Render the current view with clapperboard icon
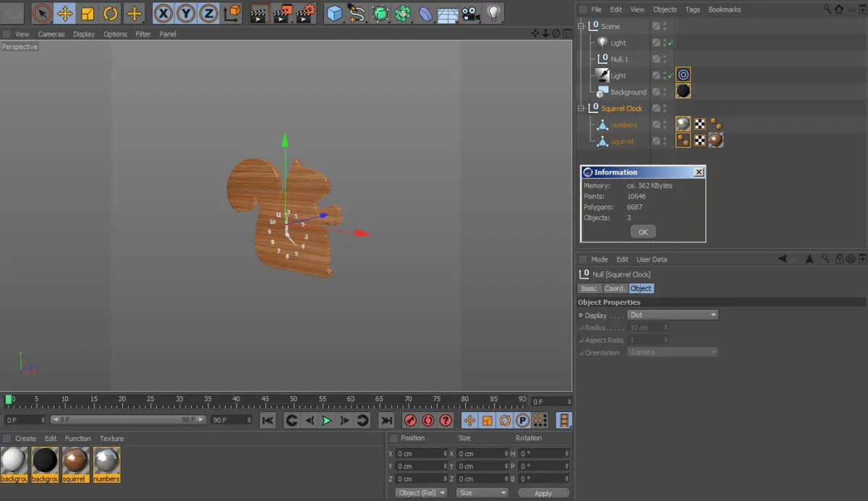Viewport: 868px width, 501px height. [261, 13]
